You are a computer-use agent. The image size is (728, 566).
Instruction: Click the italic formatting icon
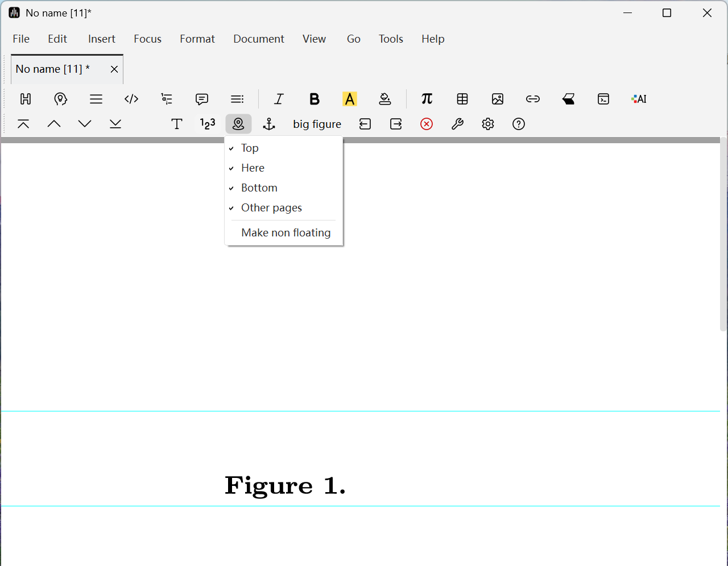(x=279, y=99)
